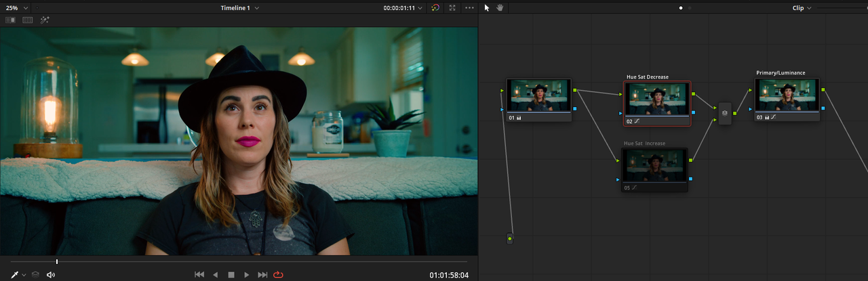Click the viewer scrubber playhead marker

(x=57, y=261)
